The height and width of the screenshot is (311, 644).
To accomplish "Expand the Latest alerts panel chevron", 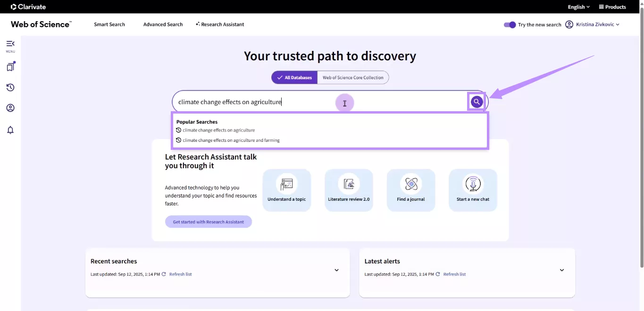I will tap(561, 270).
